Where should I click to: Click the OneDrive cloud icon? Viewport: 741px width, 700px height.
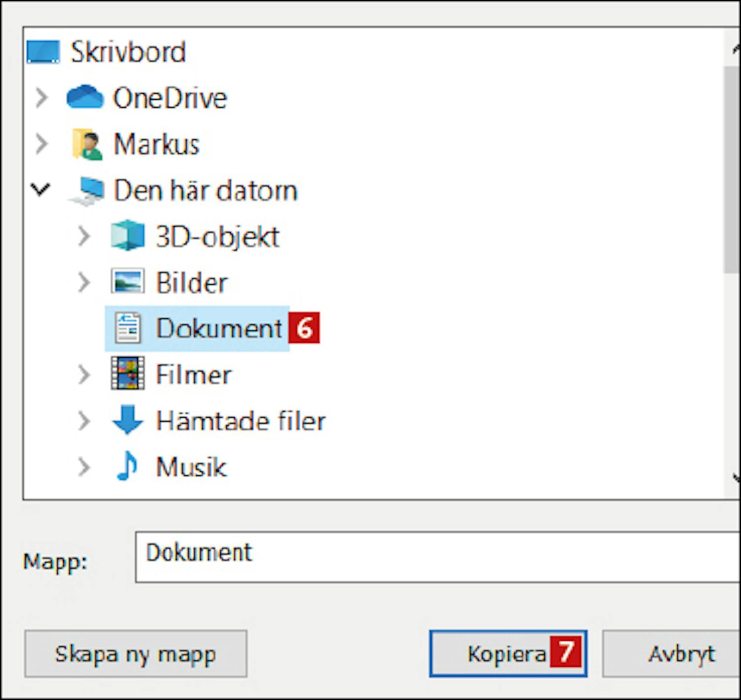85,97
